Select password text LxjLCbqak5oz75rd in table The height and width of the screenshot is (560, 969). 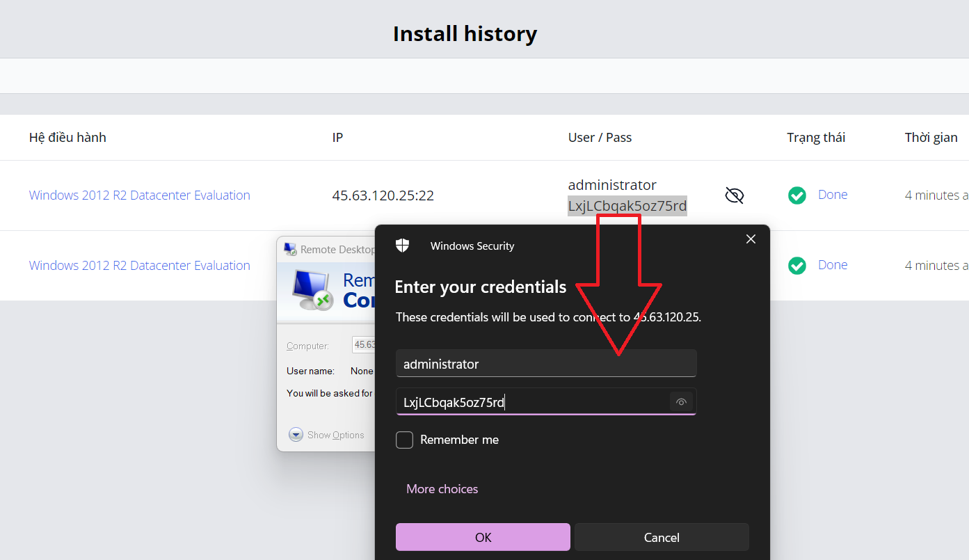click(x=627, y=206)
